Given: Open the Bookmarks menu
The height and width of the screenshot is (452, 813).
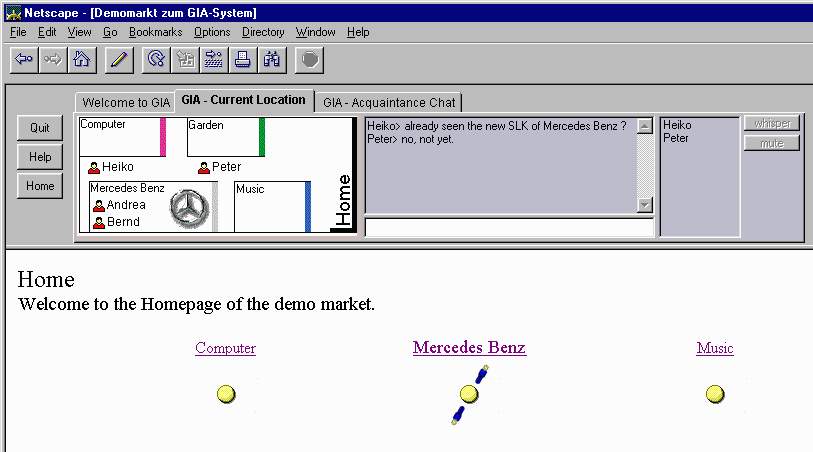Looking at the screenshot, I should tap(155, 32).
